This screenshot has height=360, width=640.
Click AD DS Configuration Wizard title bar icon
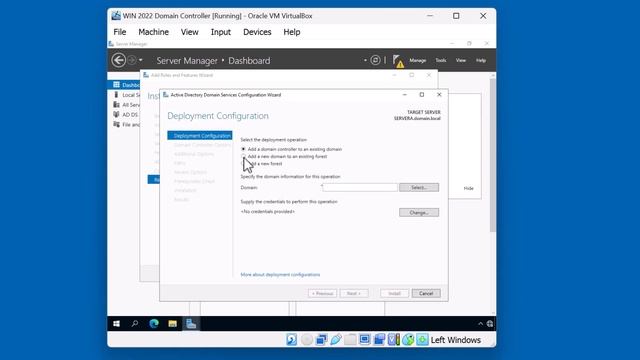coord(166,95)
